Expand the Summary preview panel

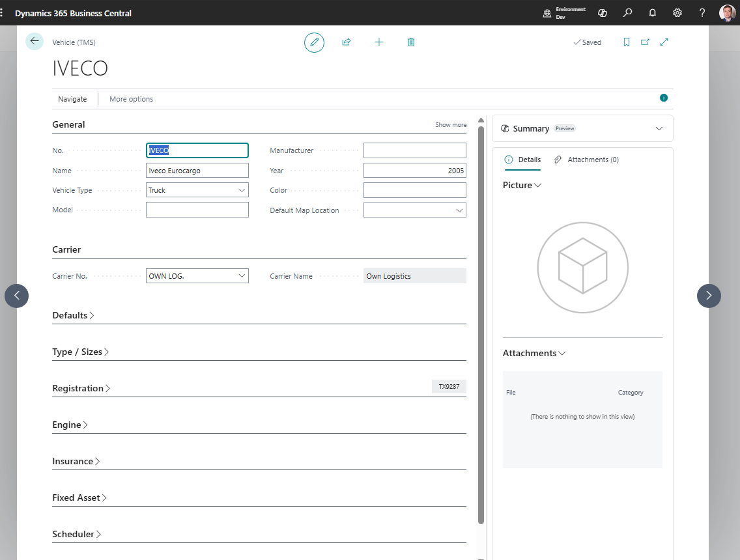[x=659, y=128]
